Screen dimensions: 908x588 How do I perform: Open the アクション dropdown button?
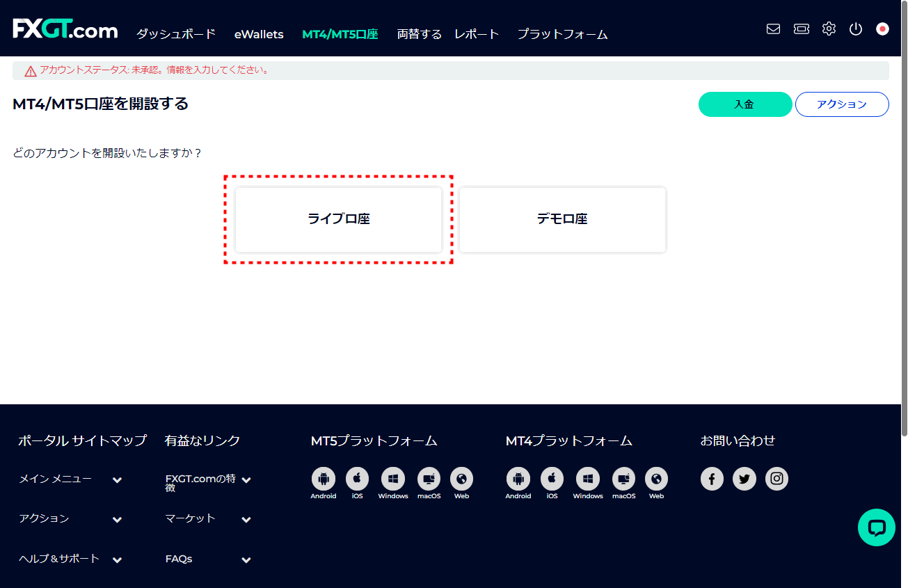pos(842,104)
